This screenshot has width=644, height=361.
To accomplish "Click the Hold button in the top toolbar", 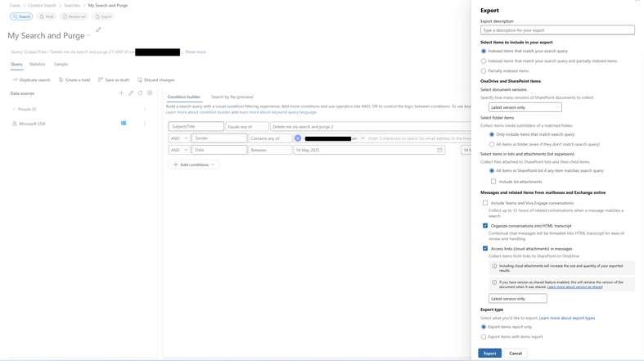I will (47, 16).
